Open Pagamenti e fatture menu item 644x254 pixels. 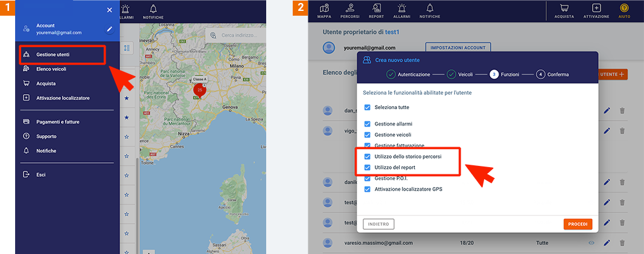tap(57, 122)
